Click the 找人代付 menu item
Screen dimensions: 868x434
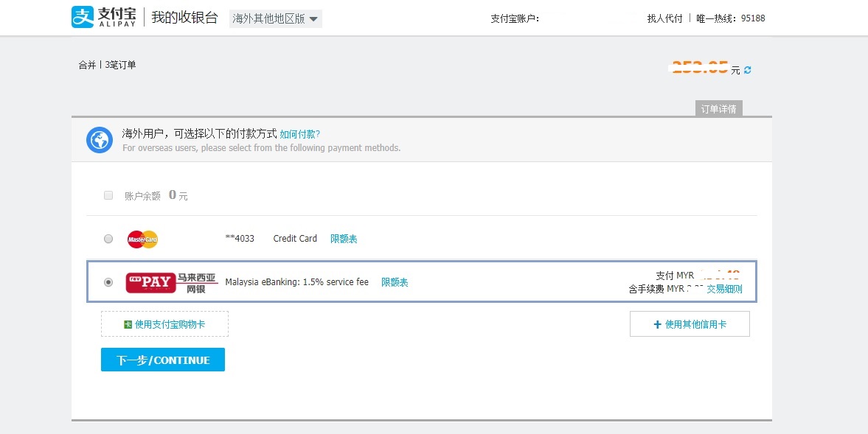point(664,18)
